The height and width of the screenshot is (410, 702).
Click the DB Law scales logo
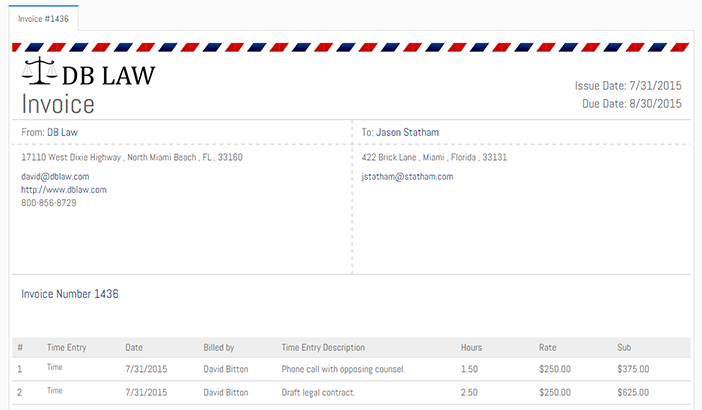[39, 73]
